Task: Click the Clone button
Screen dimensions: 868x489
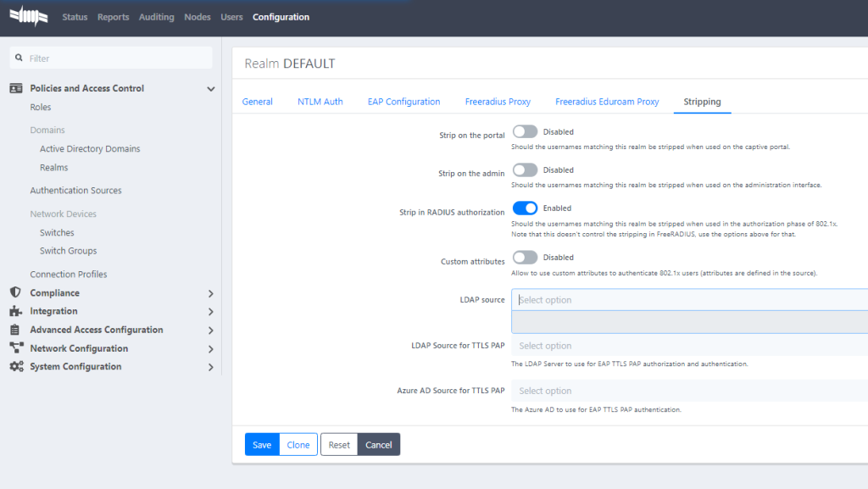Action: (x=298, y=445)
